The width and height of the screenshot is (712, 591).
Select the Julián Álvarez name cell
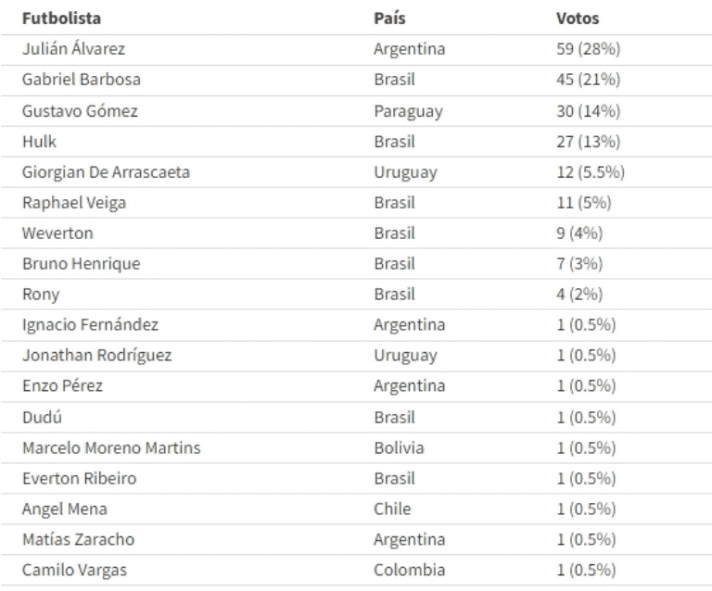(x=74, y=49)
